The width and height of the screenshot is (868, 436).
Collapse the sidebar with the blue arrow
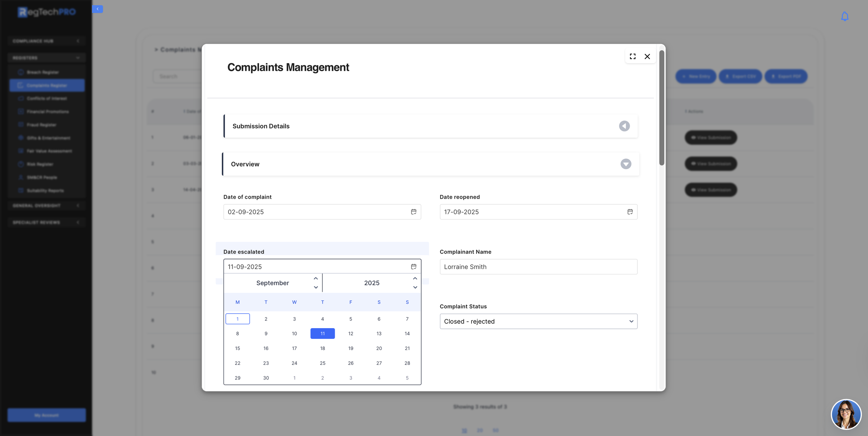click(x=98, y=9)
